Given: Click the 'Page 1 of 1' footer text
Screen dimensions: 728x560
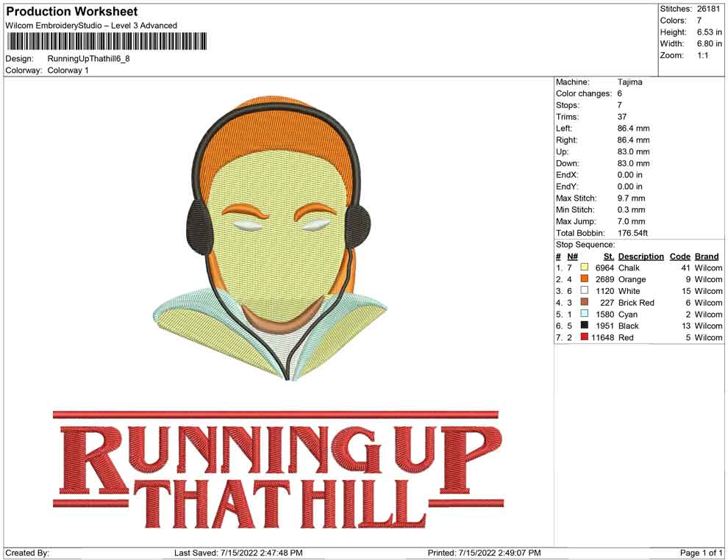Looking at the screenshot, I should tap(701, 553).
